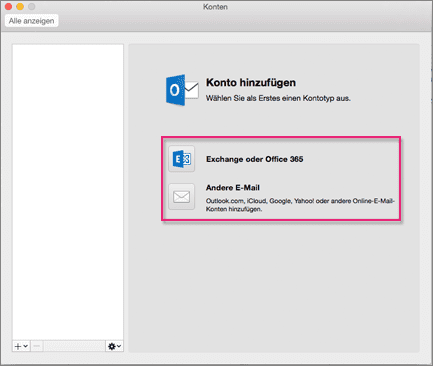Click the Konten window title
Viewport: 433px width, 366px height.
pyautogui.click(x=215, y=7)
